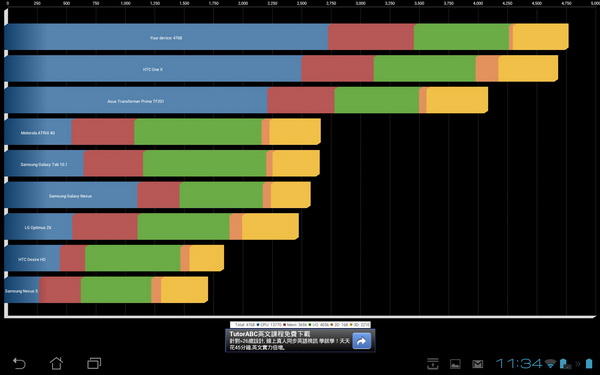Select the HTC One X blue CPU segment
The width and height of the screenshot is (600, 375).
click(153, 69)
